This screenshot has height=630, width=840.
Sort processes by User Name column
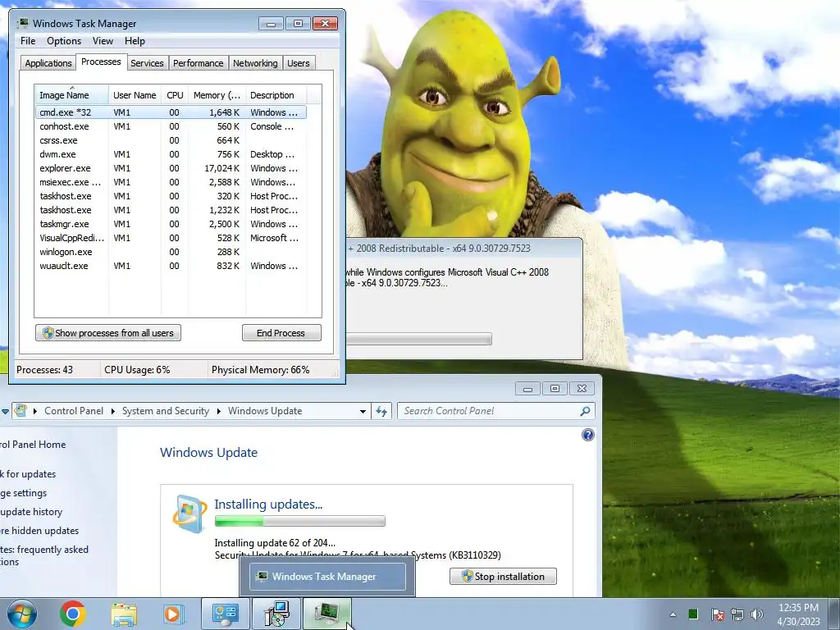135,95
